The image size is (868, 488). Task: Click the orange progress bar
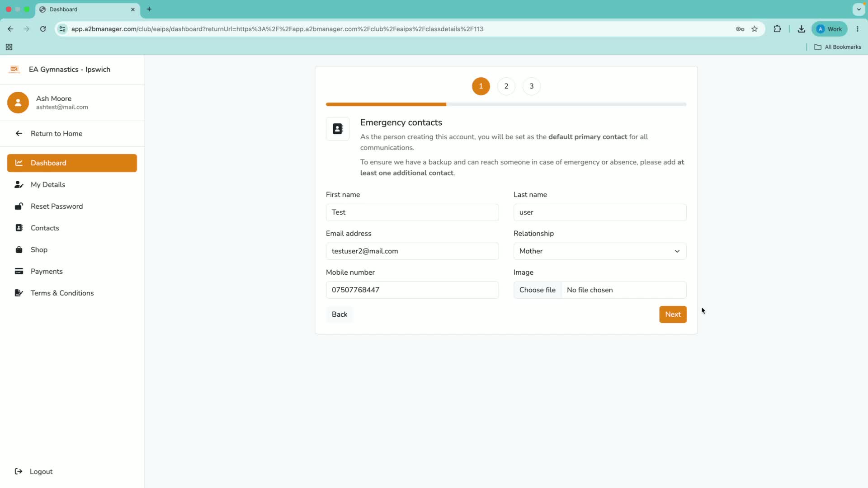coord(386,104)
